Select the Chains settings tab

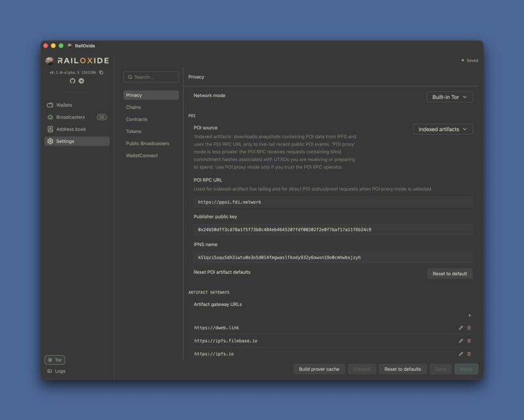coord(151,107)
